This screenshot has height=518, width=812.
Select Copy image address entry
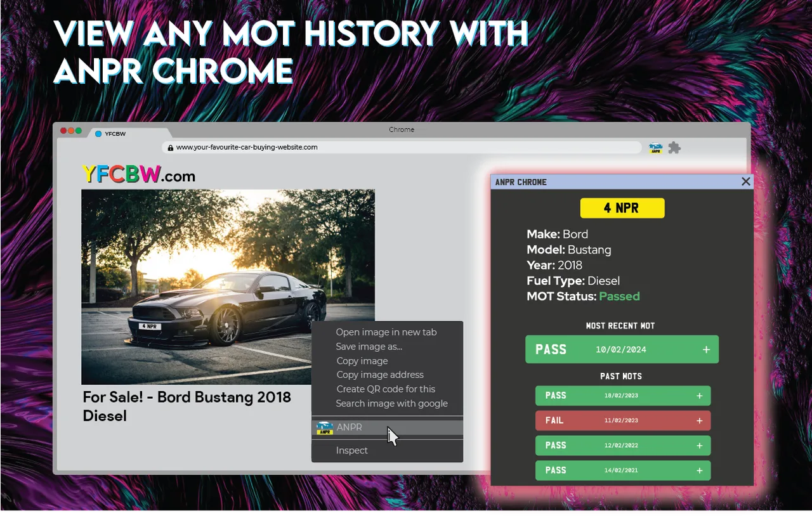[380, 375]
